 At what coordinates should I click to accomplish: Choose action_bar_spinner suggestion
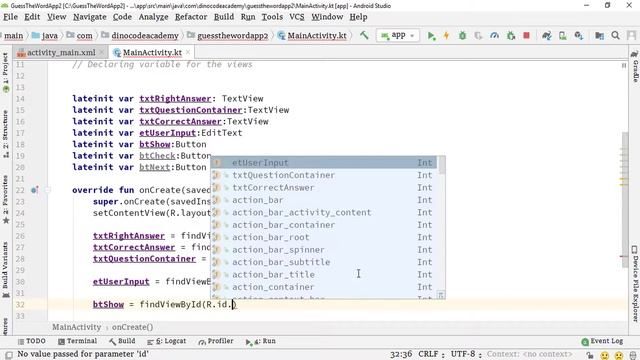click(324, 249)
